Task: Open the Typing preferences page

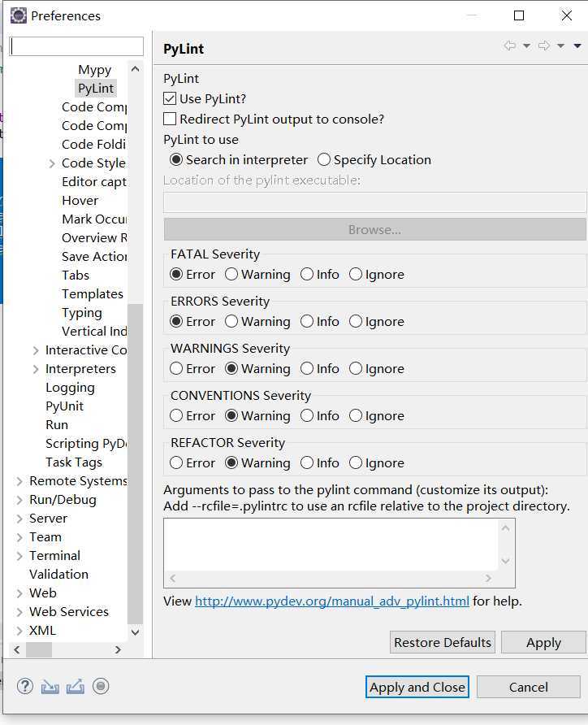Action: 82,313
